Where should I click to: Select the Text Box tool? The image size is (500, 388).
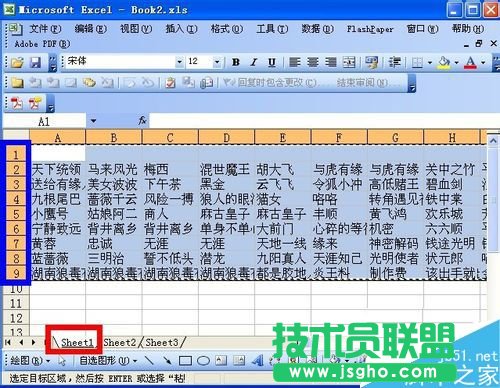221,361
